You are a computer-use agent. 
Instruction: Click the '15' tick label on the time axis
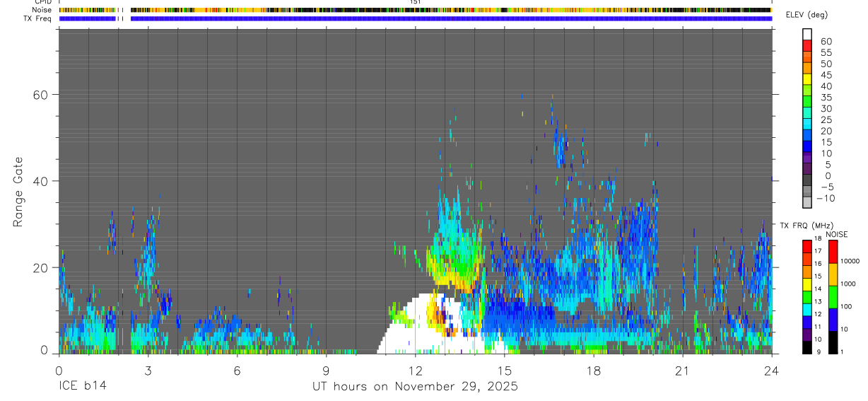click(x=505, y=370)
